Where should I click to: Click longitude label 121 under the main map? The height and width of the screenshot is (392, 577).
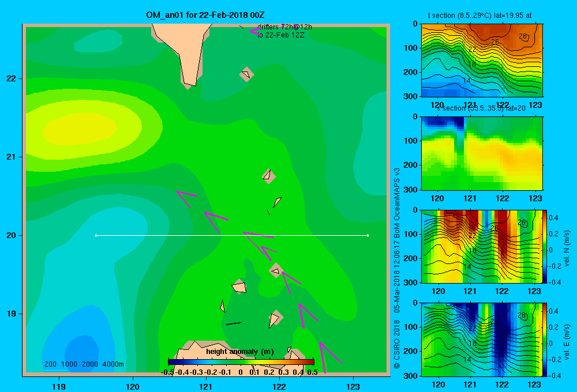pyautogui.click(x=206, y=387)
